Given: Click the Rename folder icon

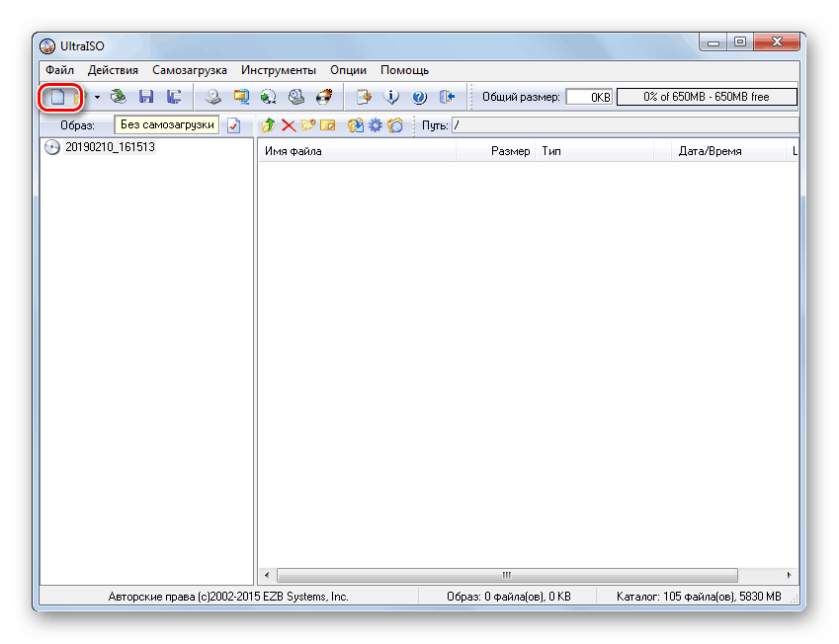Looking at the screenshot, I should (x=327, y=125).
